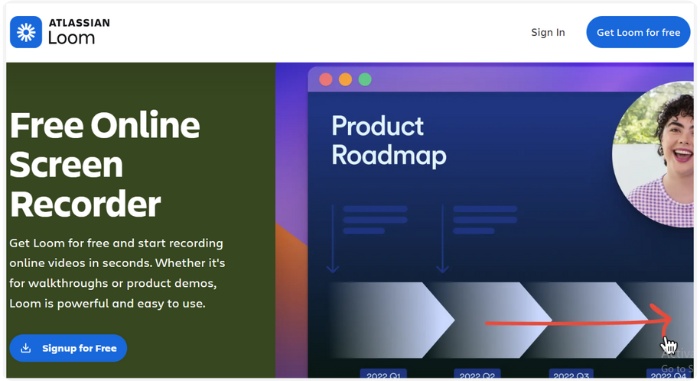
Task: Click the download icon in Signup button
Action: 26,348
